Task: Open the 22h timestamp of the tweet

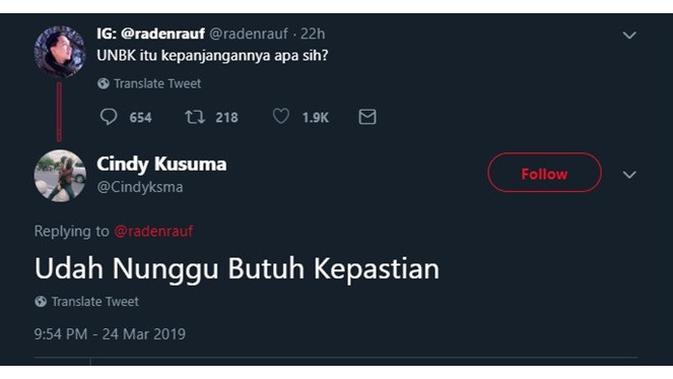Action: tap(312, 33)
